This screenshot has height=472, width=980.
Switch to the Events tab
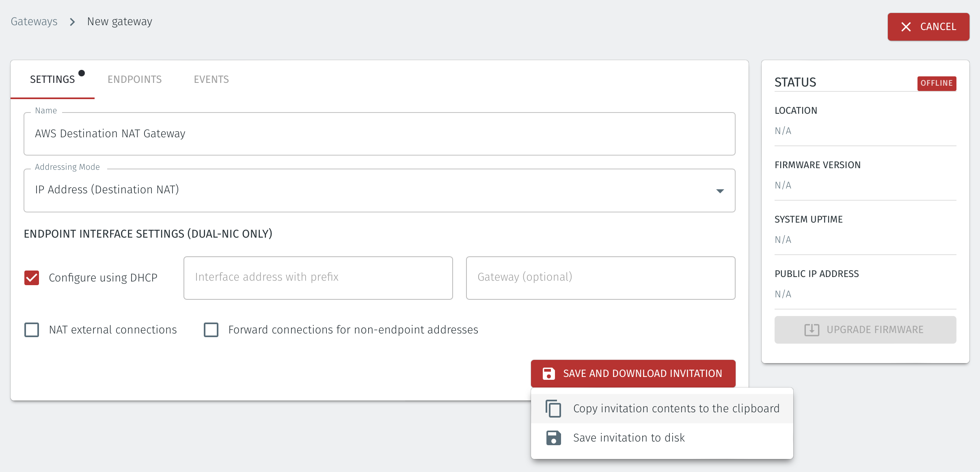point(211,80)
